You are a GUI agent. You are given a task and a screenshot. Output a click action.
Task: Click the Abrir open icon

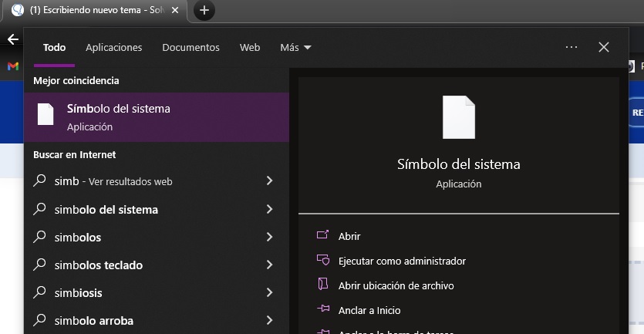point(323,236)
